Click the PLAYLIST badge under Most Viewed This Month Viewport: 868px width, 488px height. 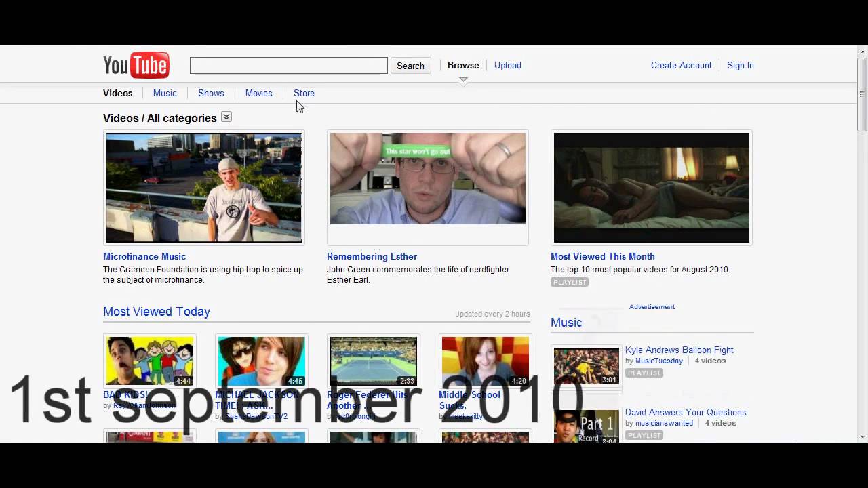[570, 282]
